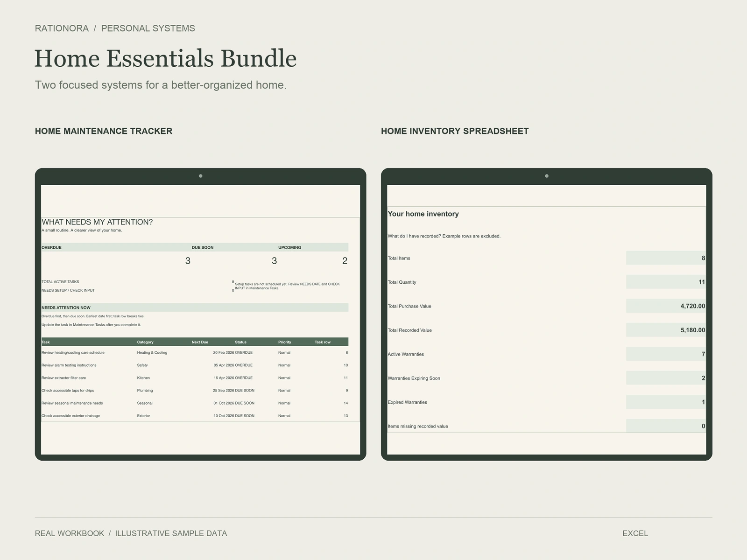Click the Next Due column header

click(200, 342)
